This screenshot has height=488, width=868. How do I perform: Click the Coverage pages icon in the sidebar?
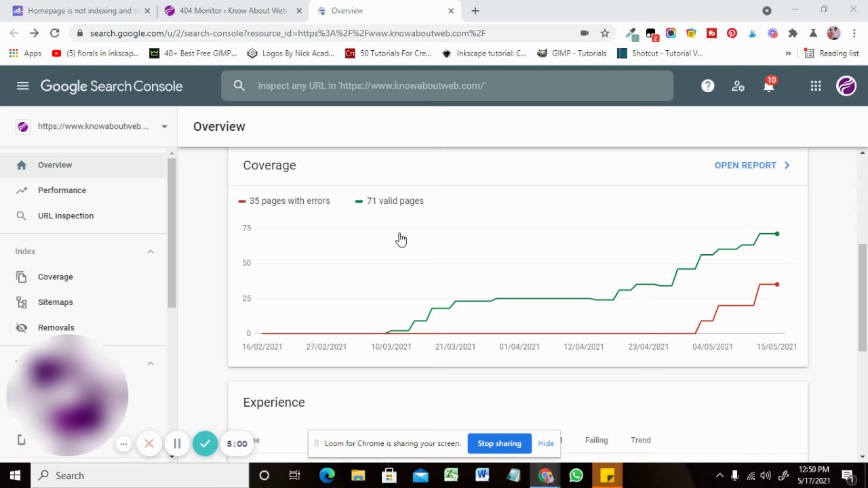22,277
